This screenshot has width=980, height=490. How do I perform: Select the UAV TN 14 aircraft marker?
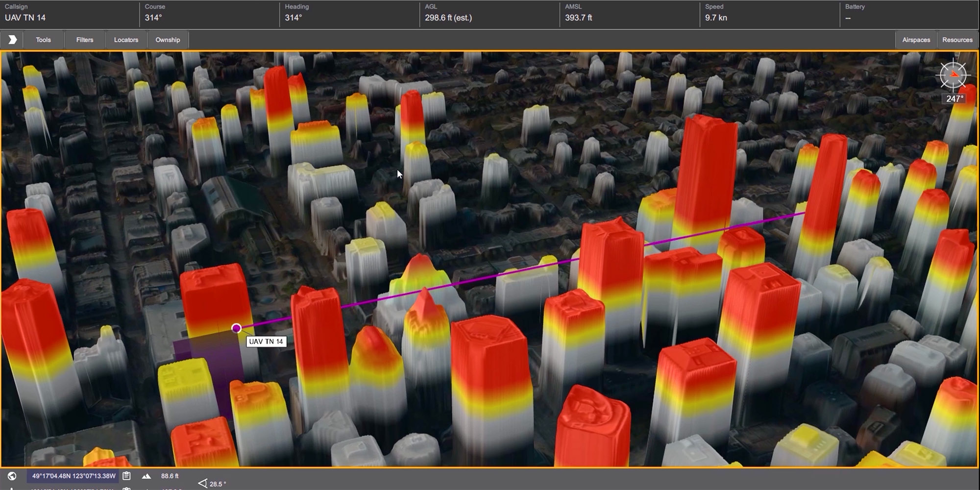coord(237,328)
